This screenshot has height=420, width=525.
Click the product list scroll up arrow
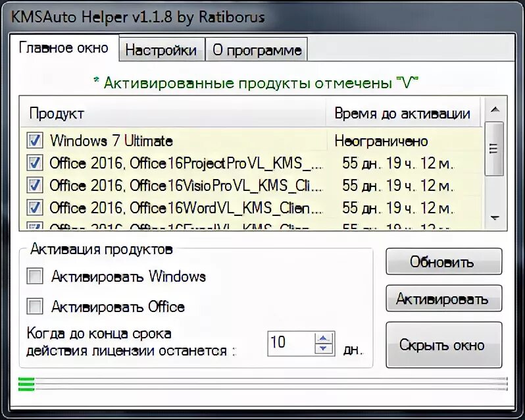pos(495,110)
